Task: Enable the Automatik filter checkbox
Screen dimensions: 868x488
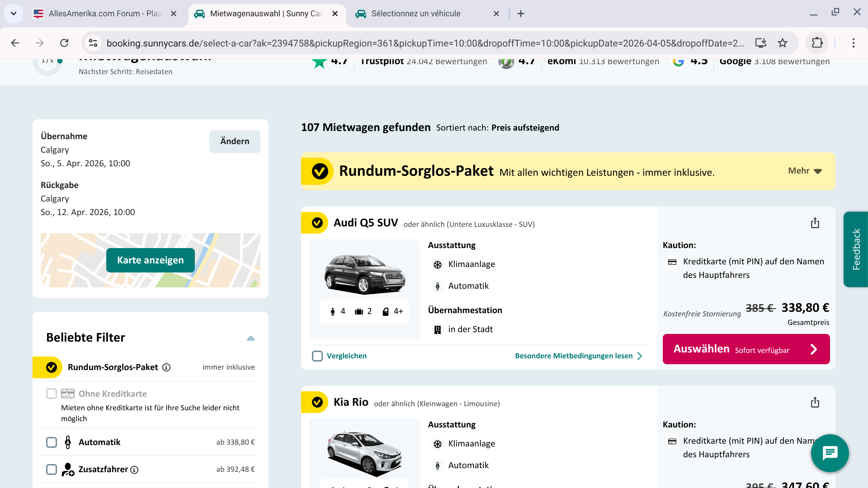Action: 52,442
